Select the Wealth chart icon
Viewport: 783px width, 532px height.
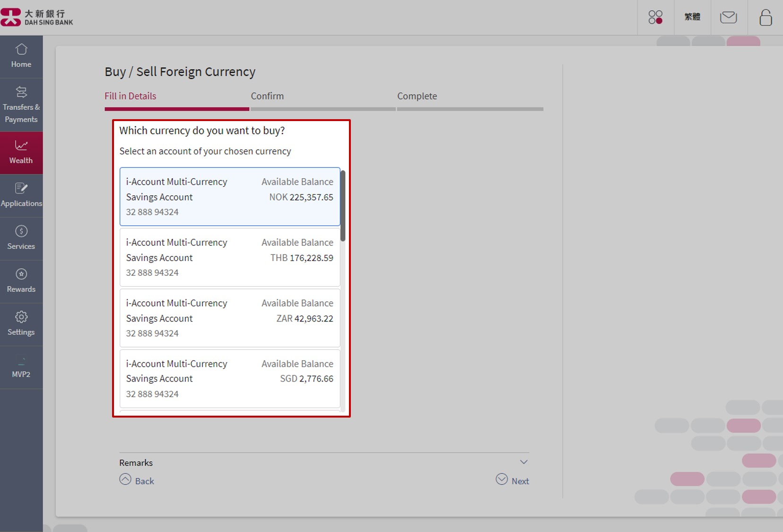[x=21, y=145]
